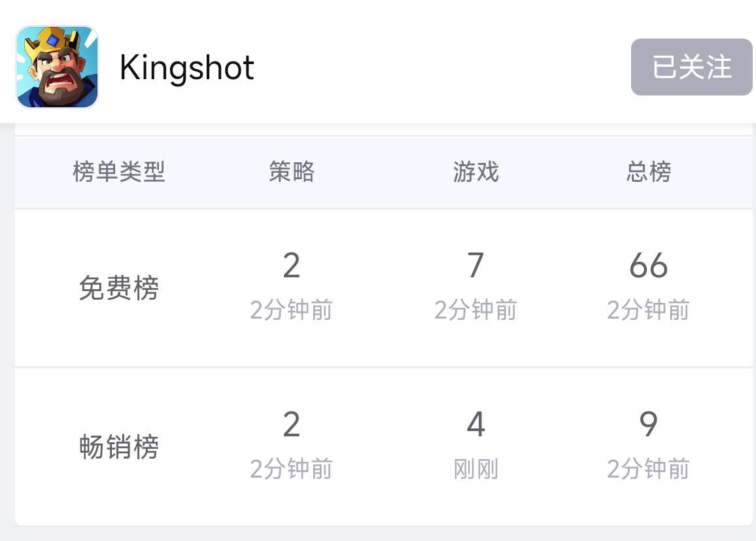Image resolution: width=756 pixels, height=541 pixels.
Task: View top grossing strategy rank 2
Action: (291, 425)
